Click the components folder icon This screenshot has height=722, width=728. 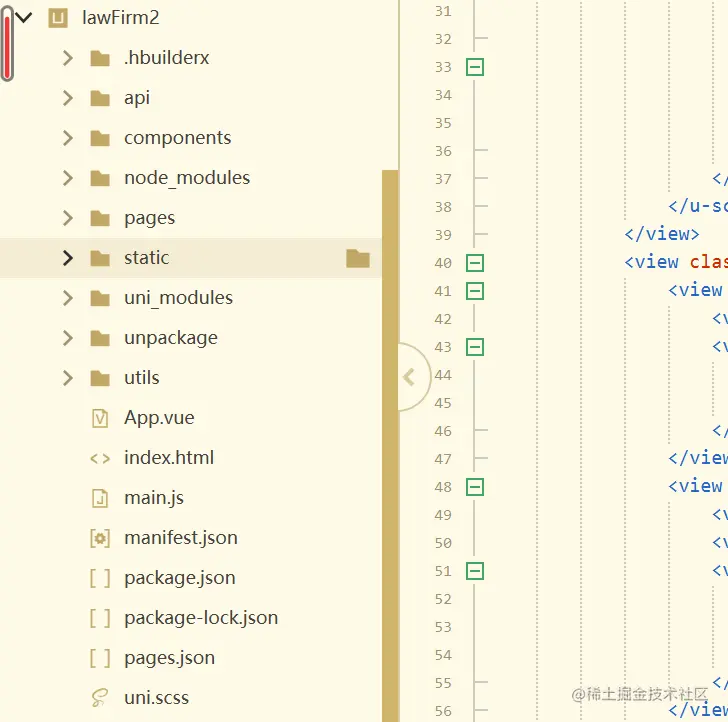pyautogui.click(x=100, y=138)
